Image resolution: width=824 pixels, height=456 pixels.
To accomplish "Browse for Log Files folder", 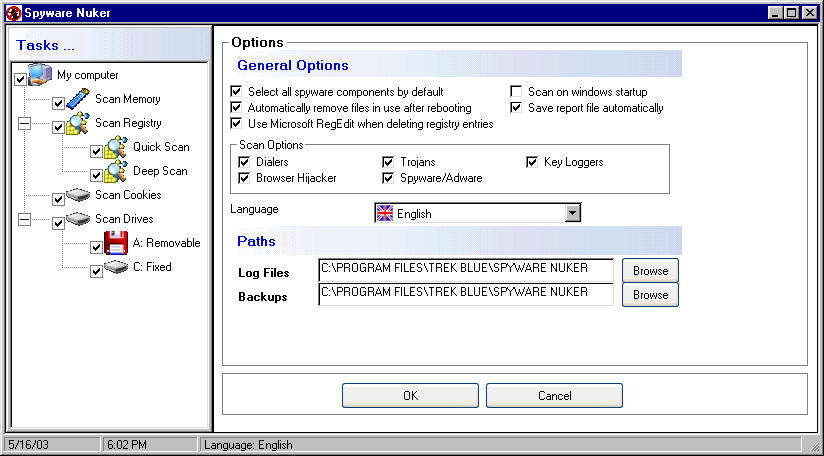I will click(651, 271).
